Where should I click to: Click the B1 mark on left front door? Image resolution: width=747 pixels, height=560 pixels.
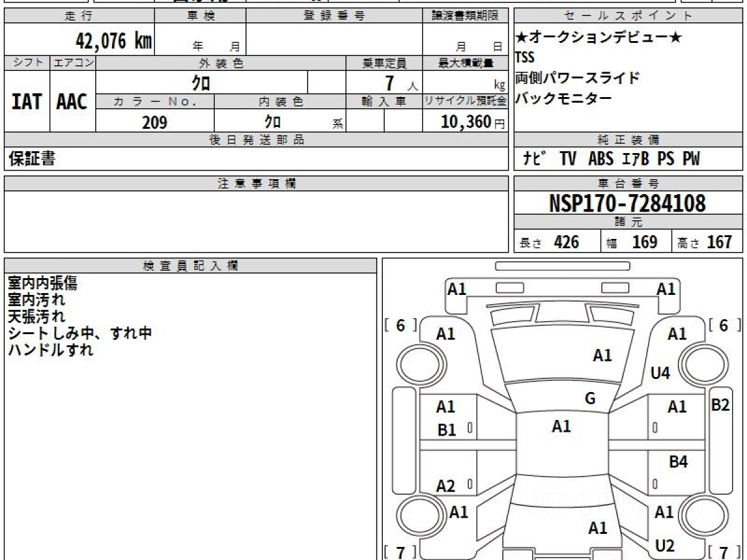[447, 430]
